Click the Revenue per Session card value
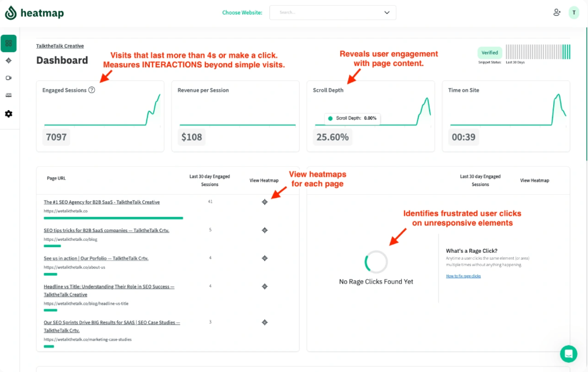 (x=192, y=137)
